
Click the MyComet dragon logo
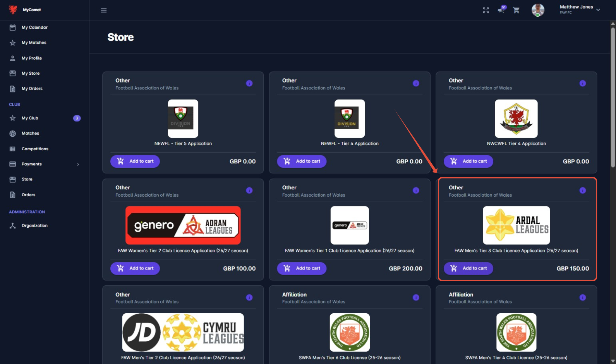click(x=13, y=10)
